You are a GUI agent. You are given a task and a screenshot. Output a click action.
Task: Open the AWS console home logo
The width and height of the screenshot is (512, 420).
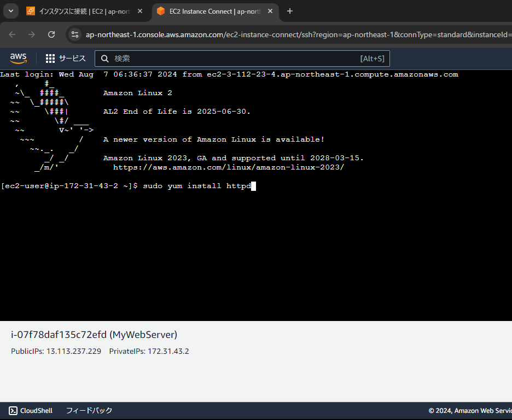(18, 59)
